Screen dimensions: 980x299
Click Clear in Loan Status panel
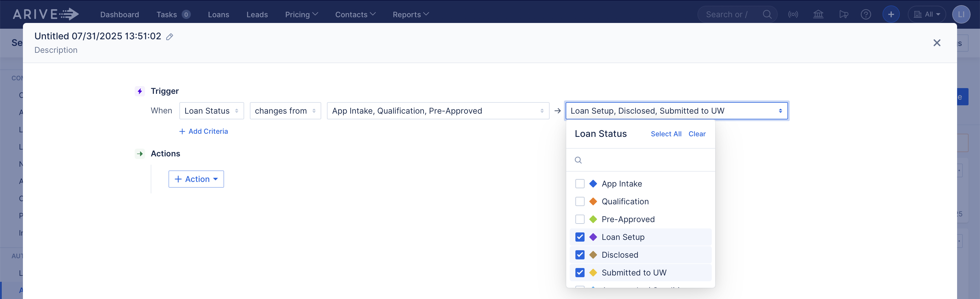697,134
